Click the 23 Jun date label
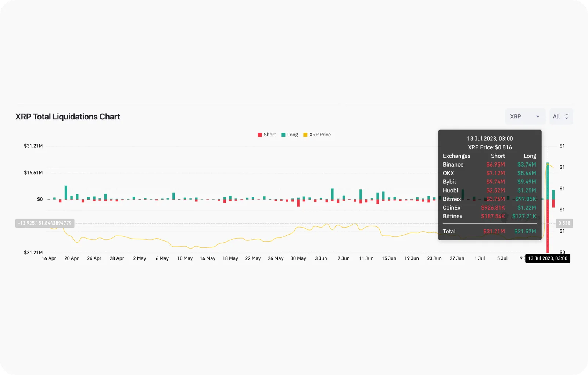 click(x=434, y=258)
